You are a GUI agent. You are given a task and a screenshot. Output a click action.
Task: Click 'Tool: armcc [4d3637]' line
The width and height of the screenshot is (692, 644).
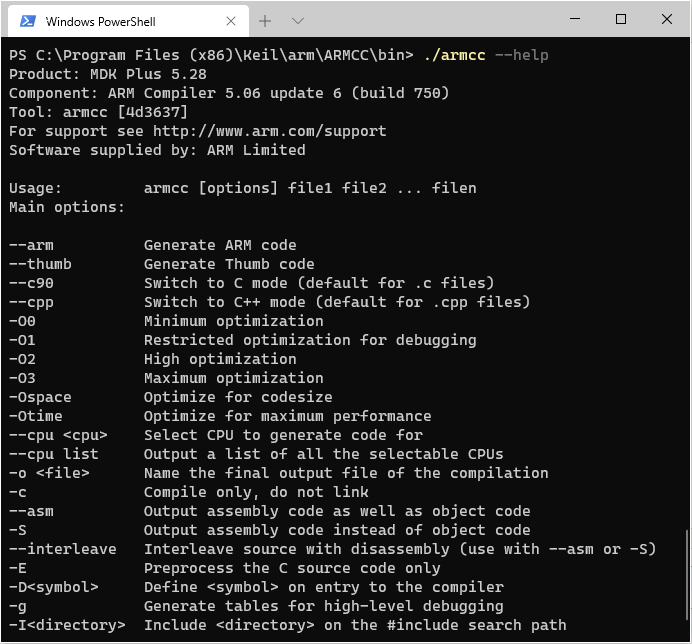[x=98, y=112]
